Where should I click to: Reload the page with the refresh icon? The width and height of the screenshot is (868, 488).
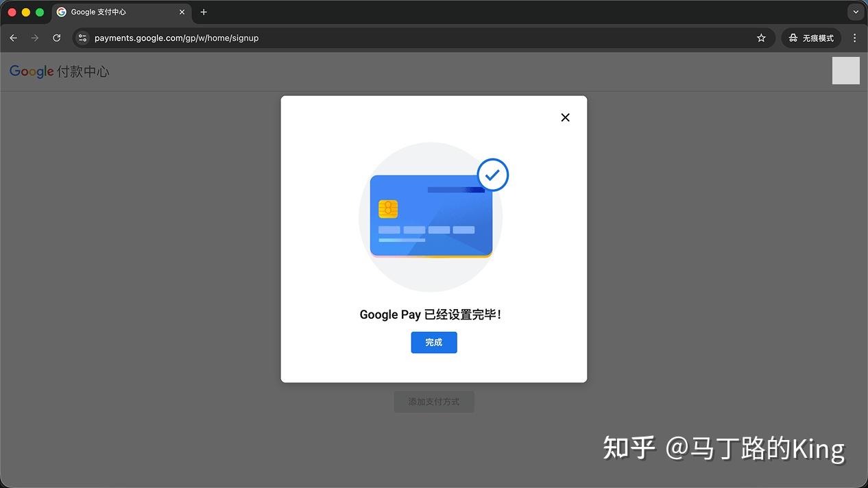click(x=57, y=38)
